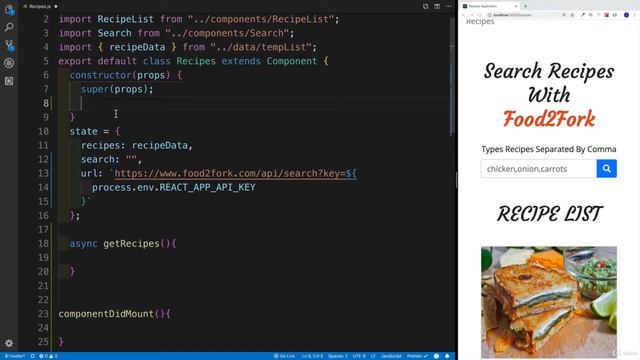Open the Search view in the activity bar
Viewport: 640px width, 360px height.
(x=9, y=27)
